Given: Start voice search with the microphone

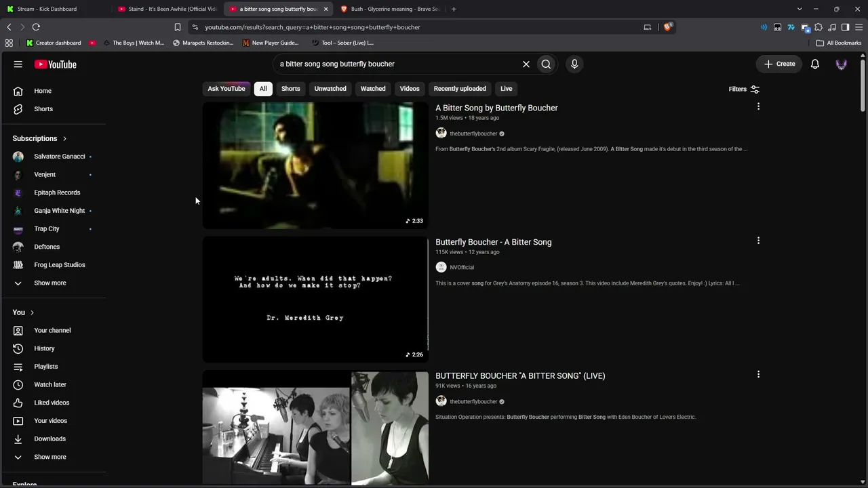Looking at the screenshot, I should 574,64.
